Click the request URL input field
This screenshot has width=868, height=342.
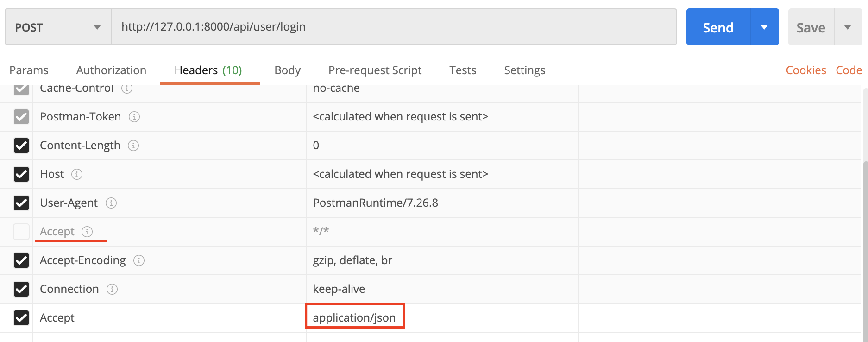coord(394,27)
